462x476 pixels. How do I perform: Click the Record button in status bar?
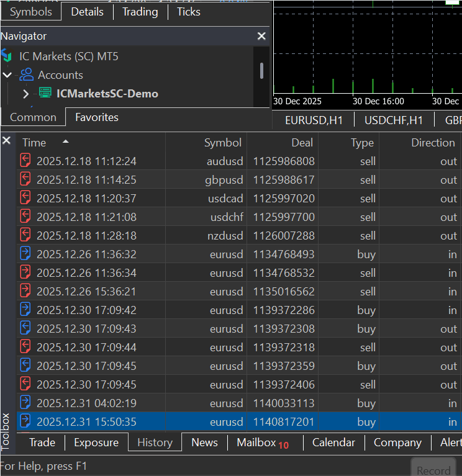point(434,468)
